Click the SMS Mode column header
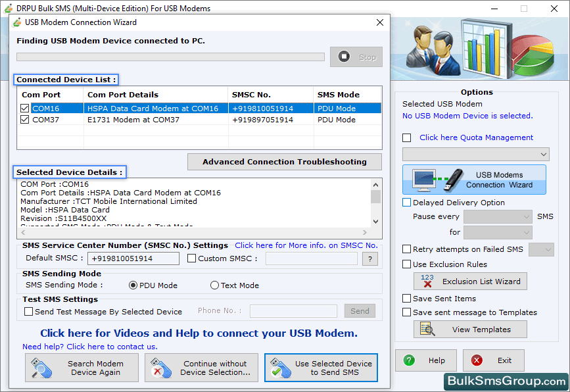The height and width of the screenshot is (392, 570). tap(348, 95)
